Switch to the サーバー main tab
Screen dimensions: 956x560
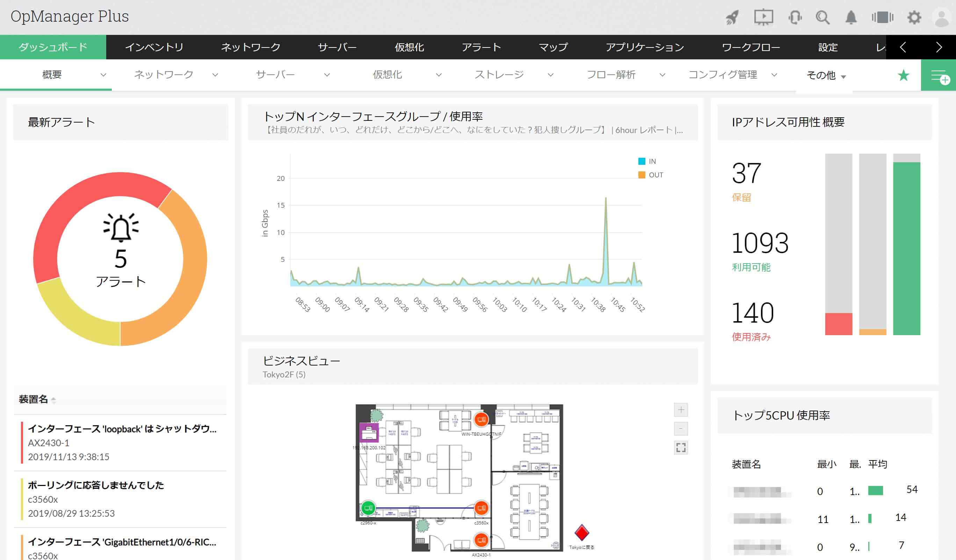pyautogui.click(x=337, y=47)
